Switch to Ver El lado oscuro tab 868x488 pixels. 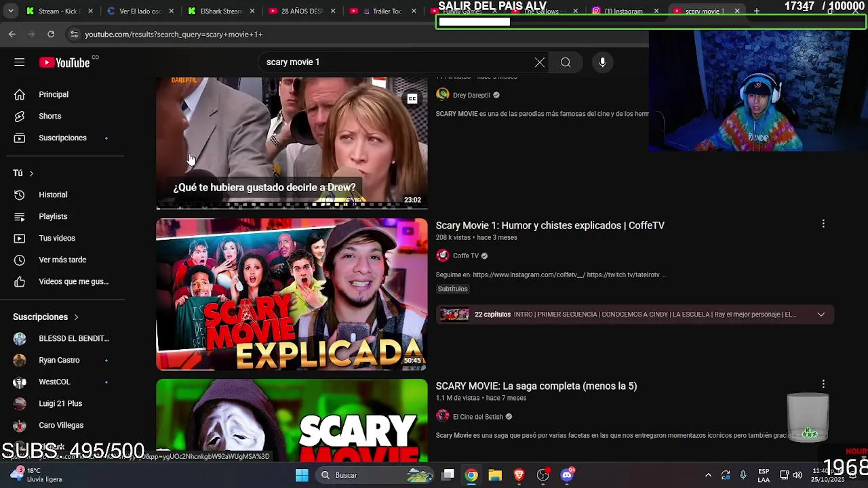140,11
